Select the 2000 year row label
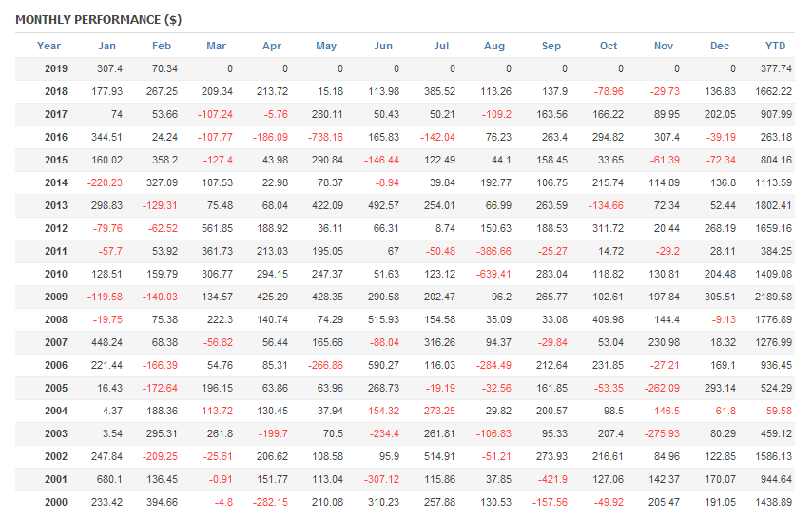812x518 pixels. click(x=56, y=502)
